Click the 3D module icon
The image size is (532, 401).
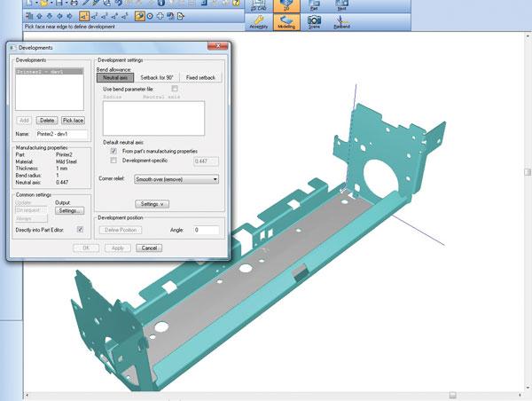click(287, 4)
